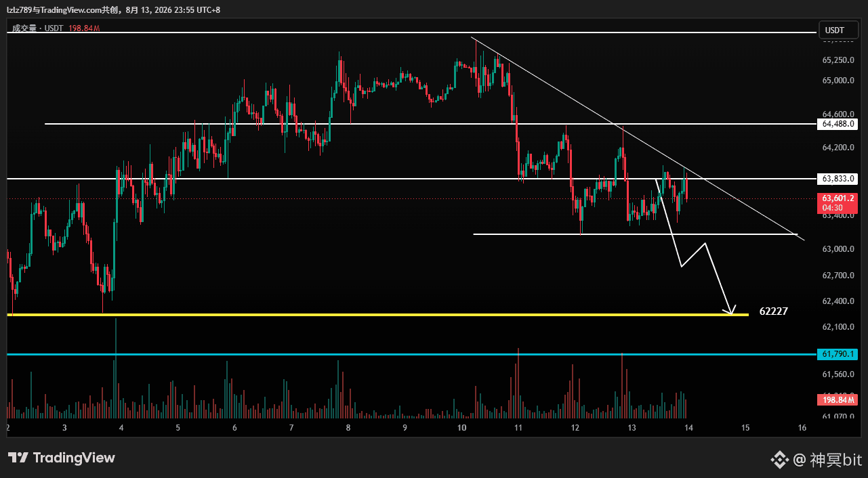
Task: Click the 62,700.0 price axis value
Action: click(838, 276)
